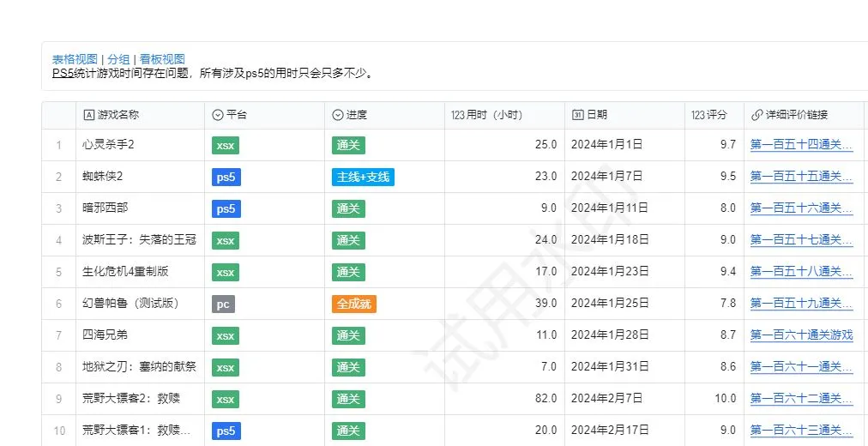Select the date cell 2024年1月25日

point(625,304)
